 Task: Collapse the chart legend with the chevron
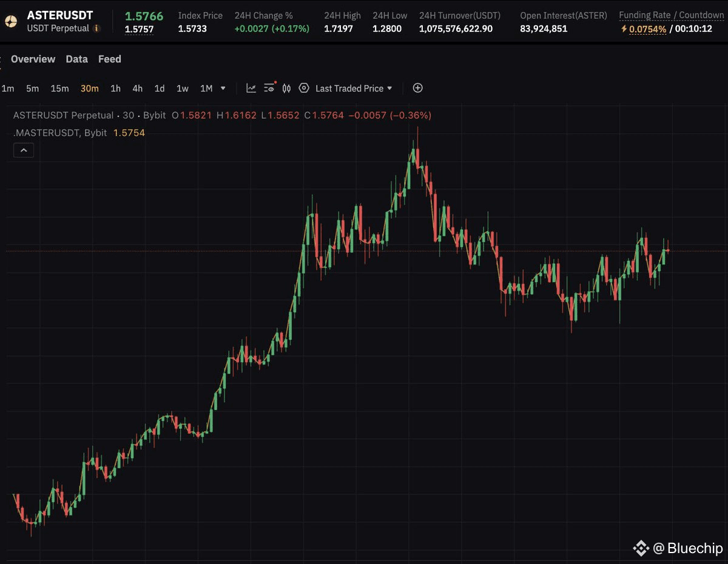coord(23,150)
